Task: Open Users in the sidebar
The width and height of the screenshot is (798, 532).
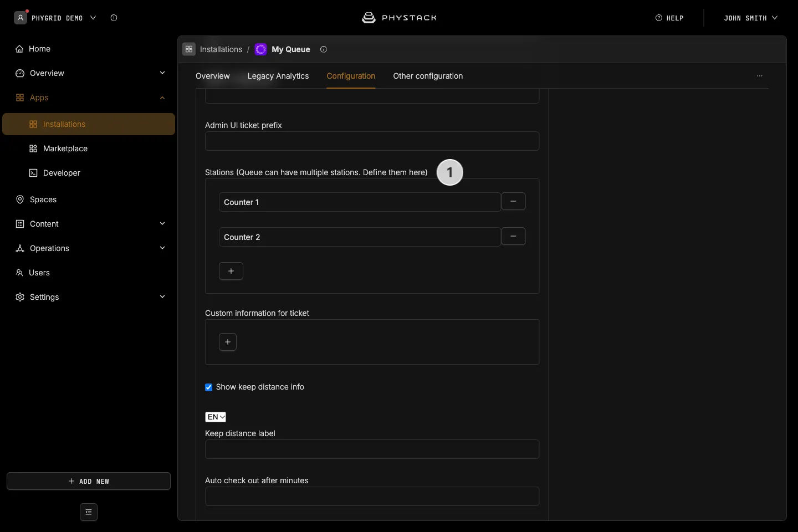Action: pyautogui.click(x=89, y=273)
